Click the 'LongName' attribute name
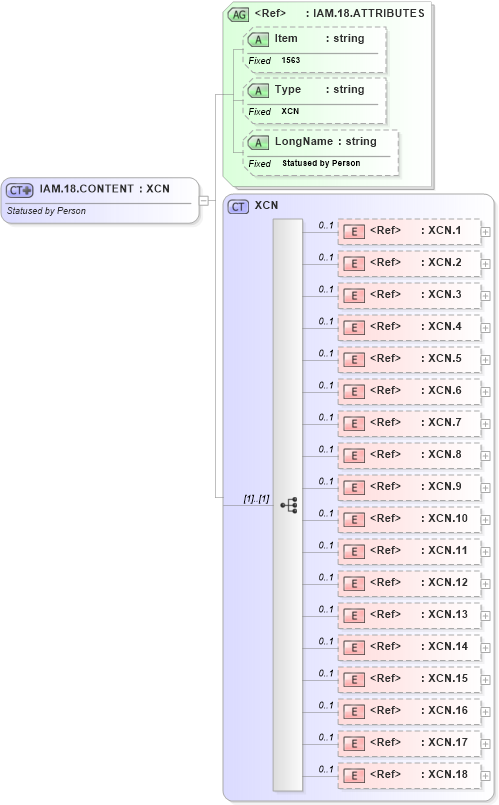Viewport: 499px width, 805px height. point(304,141)
